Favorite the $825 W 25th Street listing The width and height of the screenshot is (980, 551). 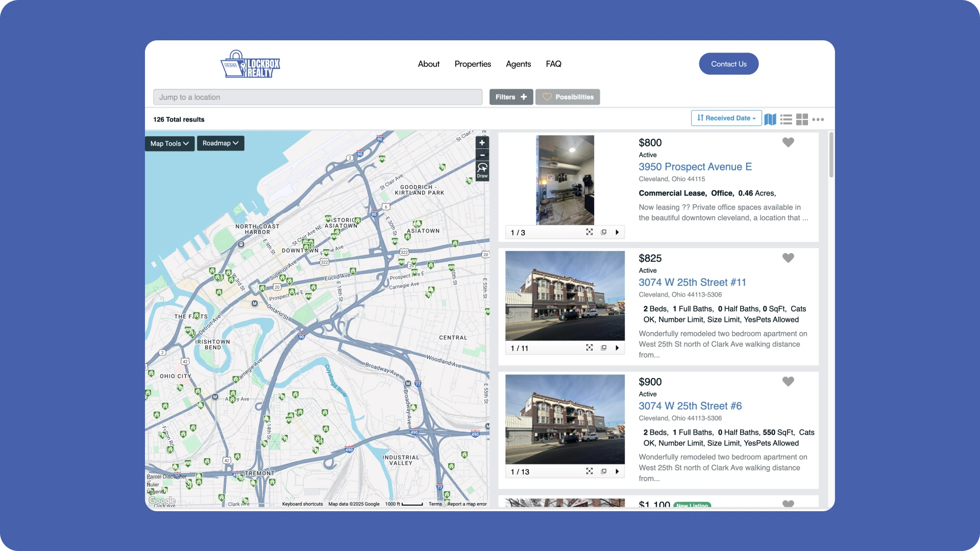click(x=788, y=258)
